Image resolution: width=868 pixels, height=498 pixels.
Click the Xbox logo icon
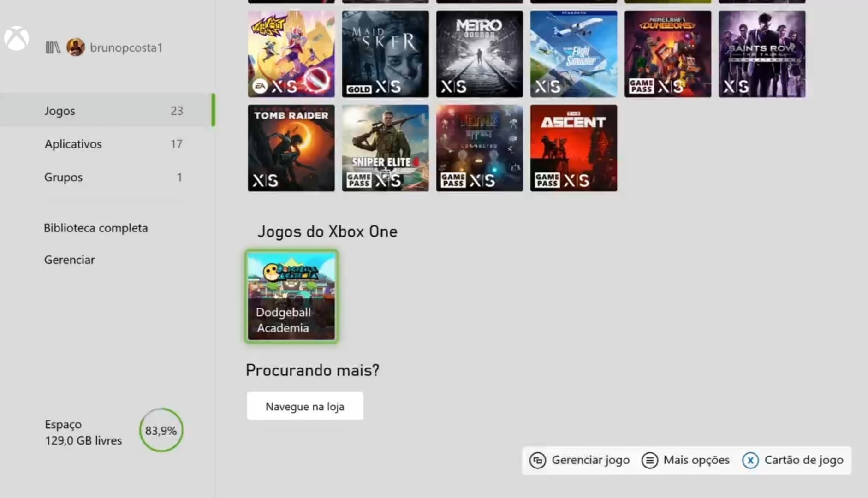17,39
